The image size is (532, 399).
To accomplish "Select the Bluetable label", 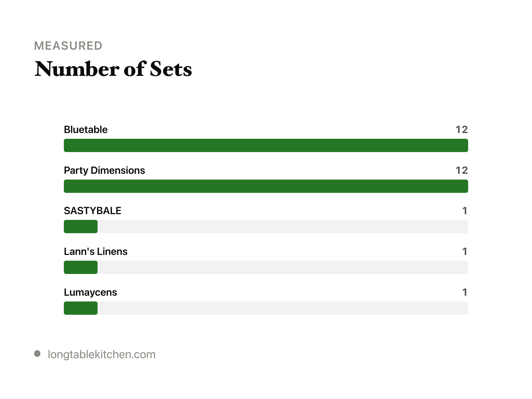I will coord(86,130).
